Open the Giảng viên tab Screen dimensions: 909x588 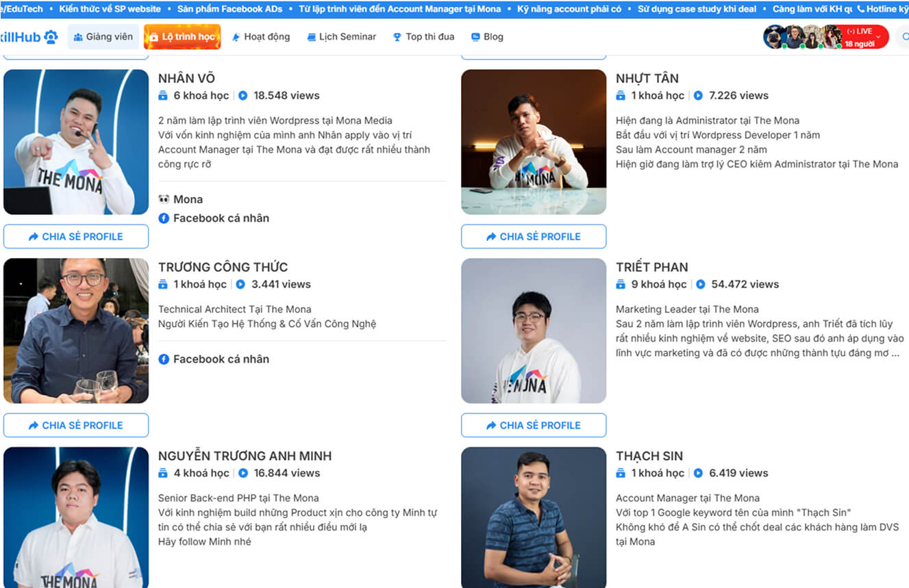click(x=103, y=37)
